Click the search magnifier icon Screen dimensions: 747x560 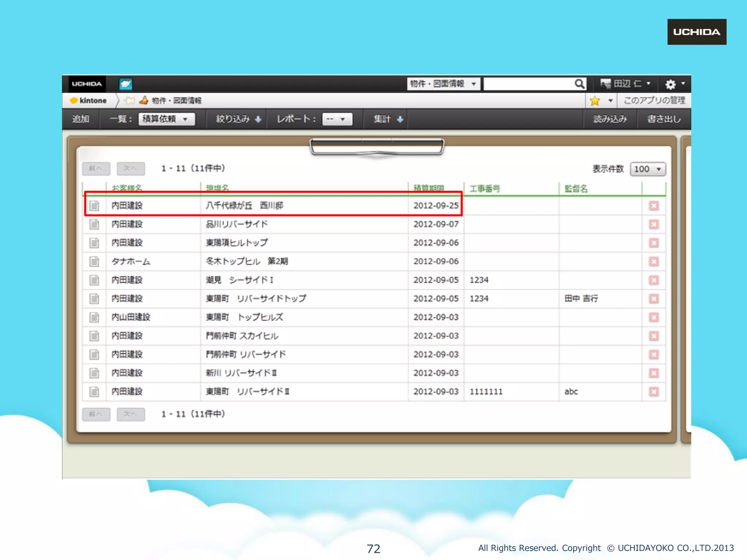click(x=579, y=84)
